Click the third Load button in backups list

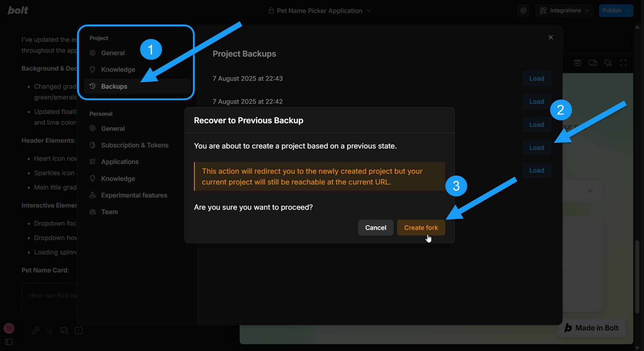click(537, 125)
